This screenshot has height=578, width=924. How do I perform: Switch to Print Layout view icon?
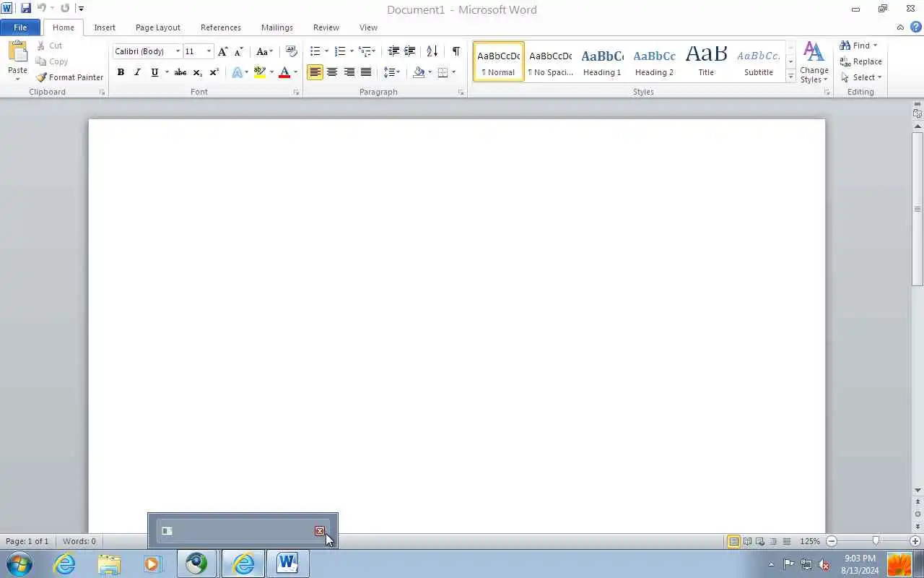pos(733,541)
